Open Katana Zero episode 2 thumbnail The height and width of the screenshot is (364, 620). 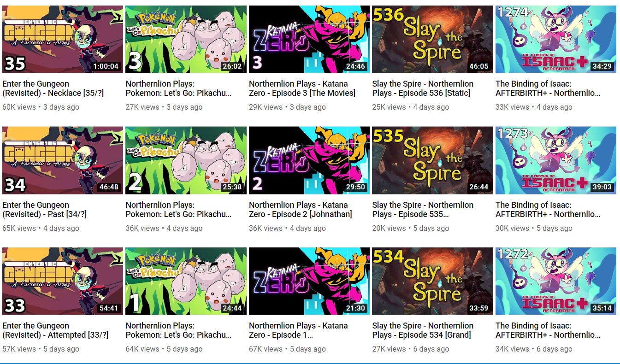point(309,160)
